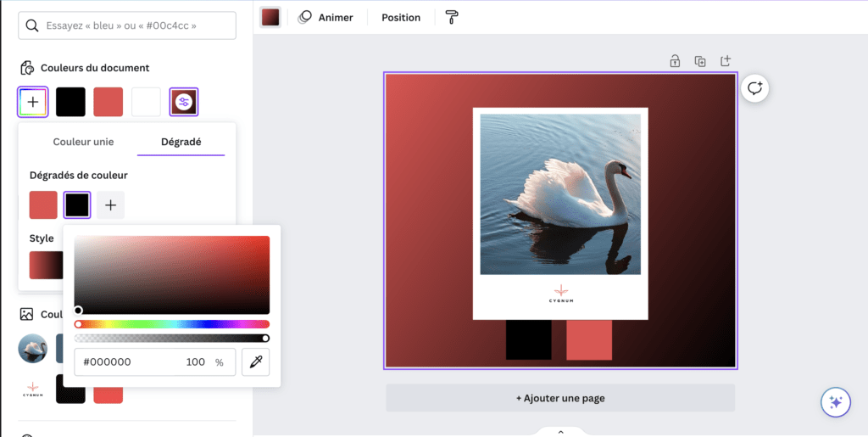Open the Position panel

coord(401,17)
